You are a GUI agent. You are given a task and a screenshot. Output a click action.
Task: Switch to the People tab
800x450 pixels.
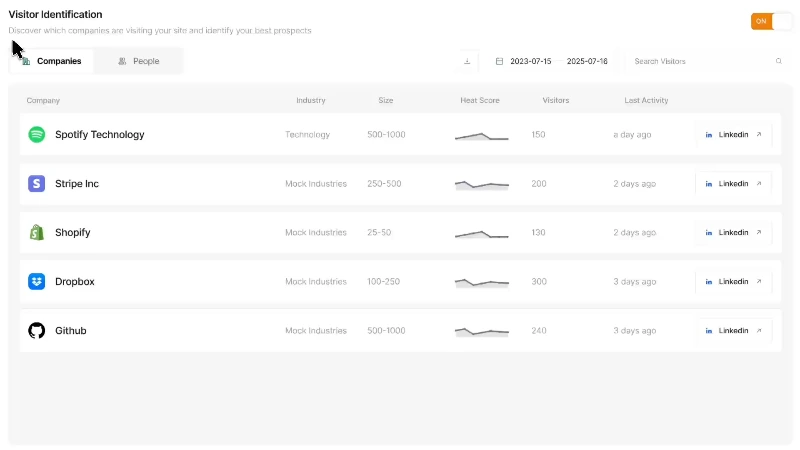(138, 61)
